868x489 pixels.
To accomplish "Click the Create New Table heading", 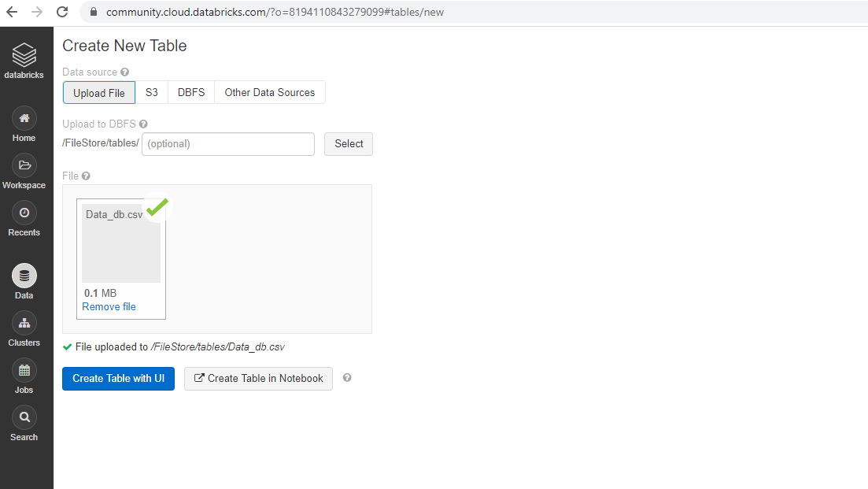I will click(x=124, y=46).
